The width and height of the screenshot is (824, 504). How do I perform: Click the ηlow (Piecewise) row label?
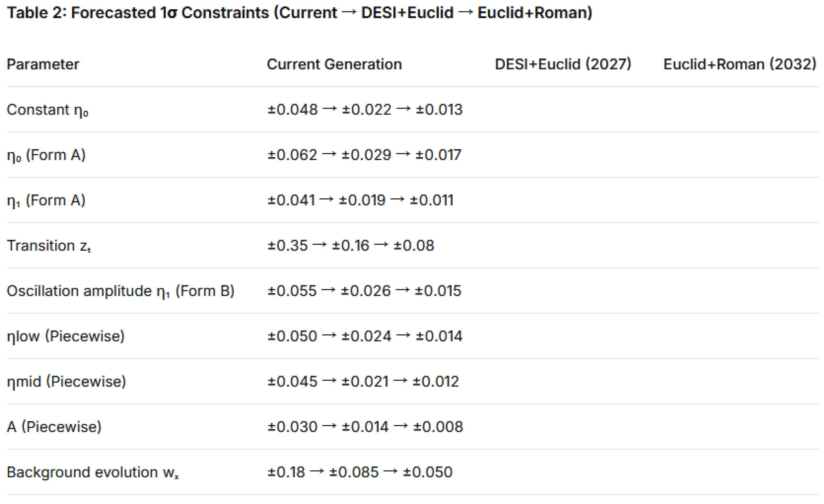click(x=65, y=336)
